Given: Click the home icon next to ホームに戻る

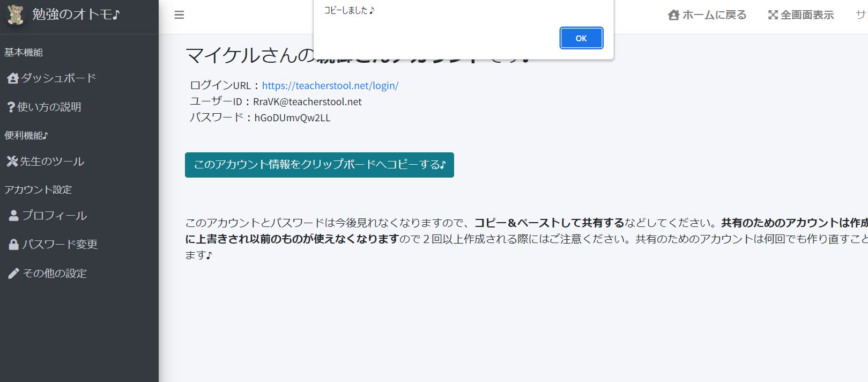Looking at the screenshot, I should click(673, 15).
